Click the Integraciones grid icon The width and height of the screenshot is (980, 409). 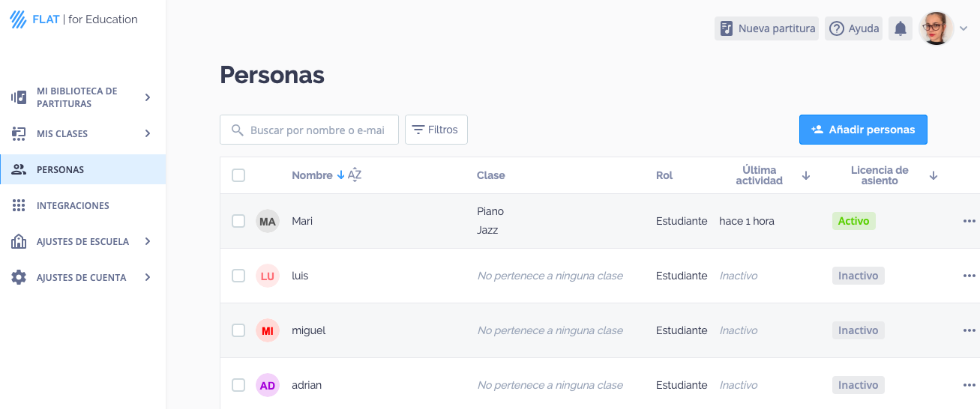[19, 205]
